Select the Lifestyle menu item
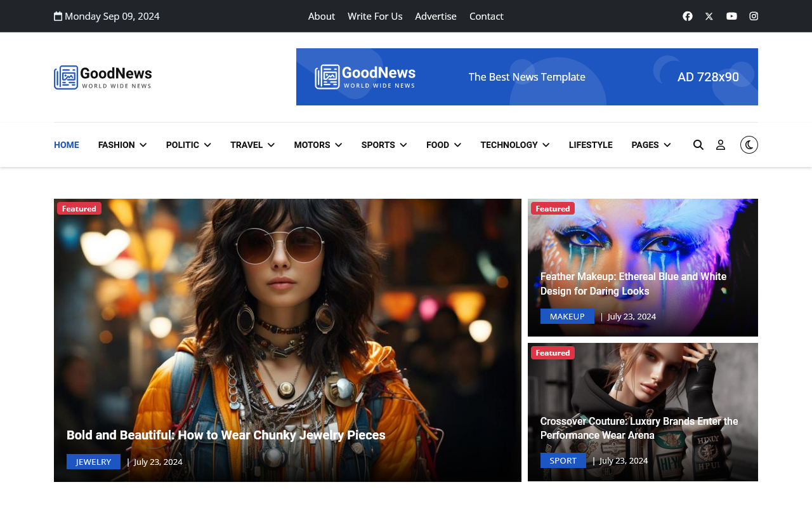 (591, 145)
